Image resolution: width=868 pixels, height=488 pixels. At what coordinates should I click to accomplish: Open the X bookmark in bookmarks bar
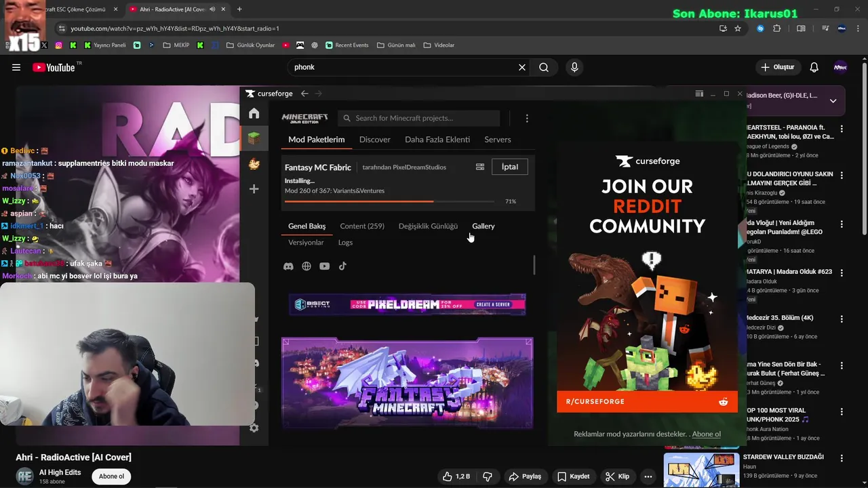tap(45, 45)
